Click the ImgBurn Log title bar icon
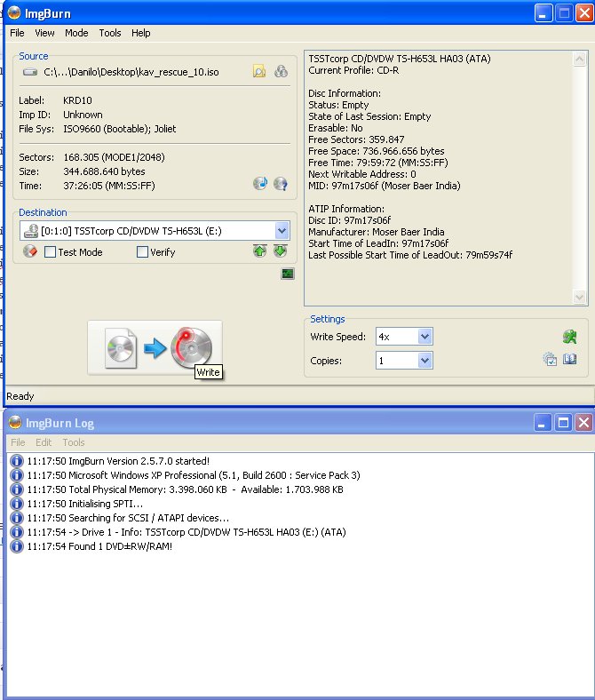The height and width of the screenshot is (700, 595). [x=15, y=422]
